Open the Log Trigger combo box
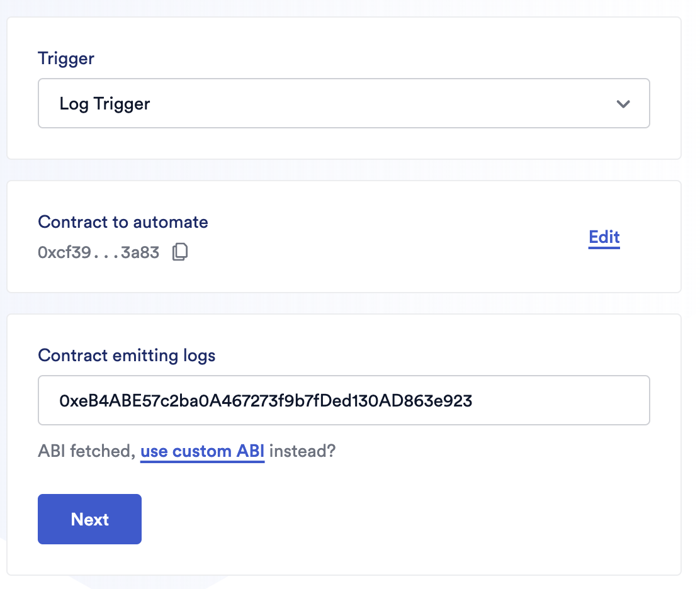The image size is (700, 589). 343,104
